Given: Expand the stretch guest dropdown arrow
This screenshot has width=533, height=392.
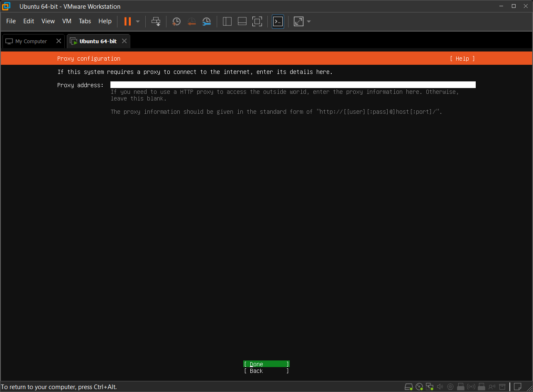Looking at the screenshot, I should (309, 21).
